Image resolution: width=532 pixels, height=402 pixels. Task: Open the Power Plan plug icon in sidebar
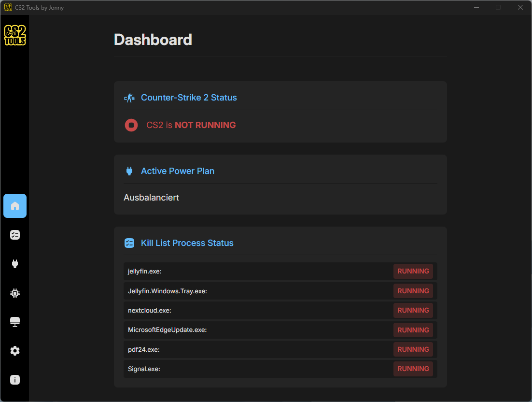tap(14, 264)
